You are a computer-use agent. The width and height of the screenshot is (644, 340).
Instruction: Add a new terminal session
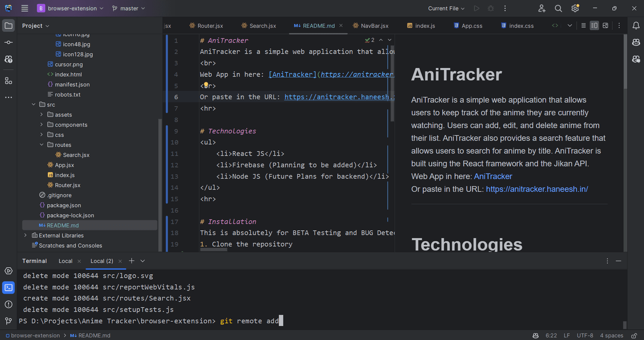pos(132,261)
